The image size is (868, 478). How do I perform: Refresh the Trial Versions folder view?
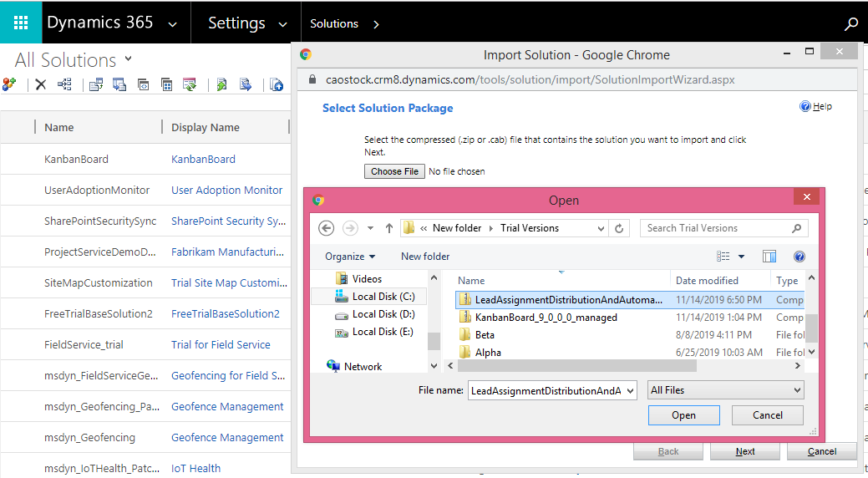pyautogui.click(x=619, y=228)
